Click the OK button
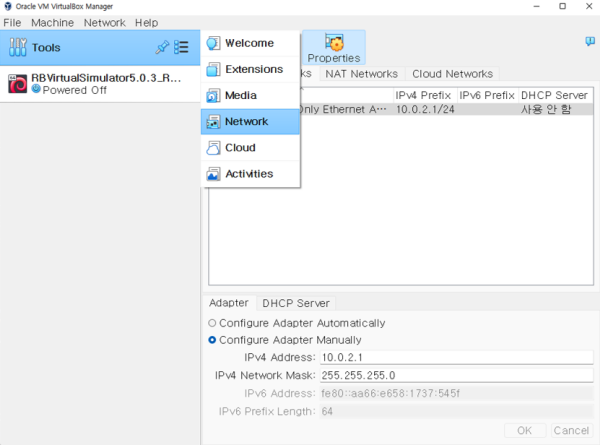Image resolution: width=600 pixels, height=445 pixels. tap(525, 430)
